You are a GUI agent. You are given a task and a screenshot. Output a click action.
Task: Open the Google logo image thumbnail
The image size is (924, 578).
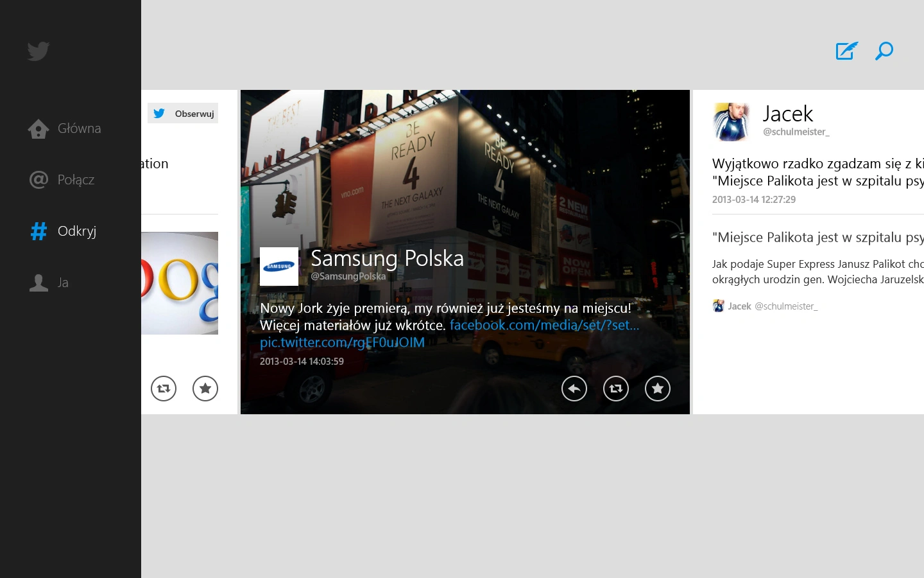click(x=180, y=283)
